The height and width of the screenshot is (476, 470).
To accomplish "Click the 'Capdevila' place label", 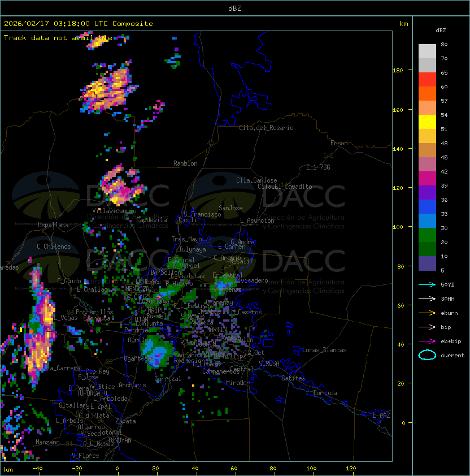I will (x=152, y=220).
